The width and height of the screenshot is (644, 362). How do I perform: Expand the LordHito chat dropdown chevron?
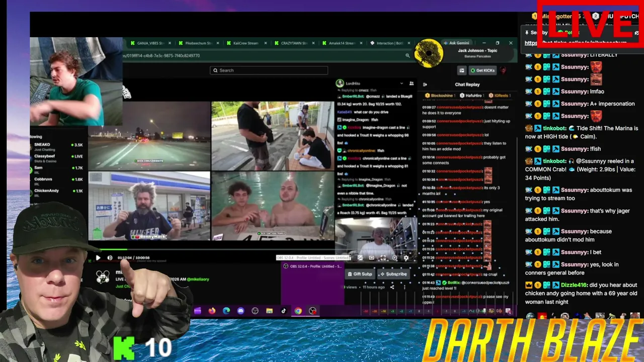click(401, 83)
